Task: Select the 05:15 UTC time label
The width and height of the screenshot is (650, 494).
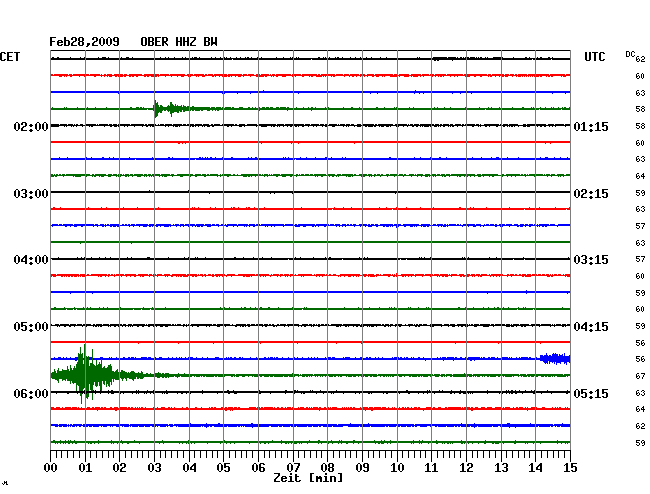Action: [591, 393]
